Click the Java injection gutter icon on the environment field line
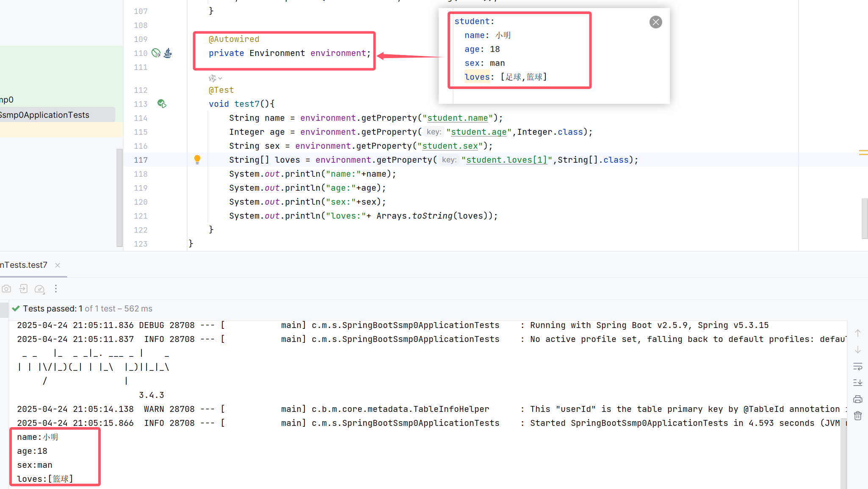Viewport: 868px width, 489px height. (x=168, y=53)
